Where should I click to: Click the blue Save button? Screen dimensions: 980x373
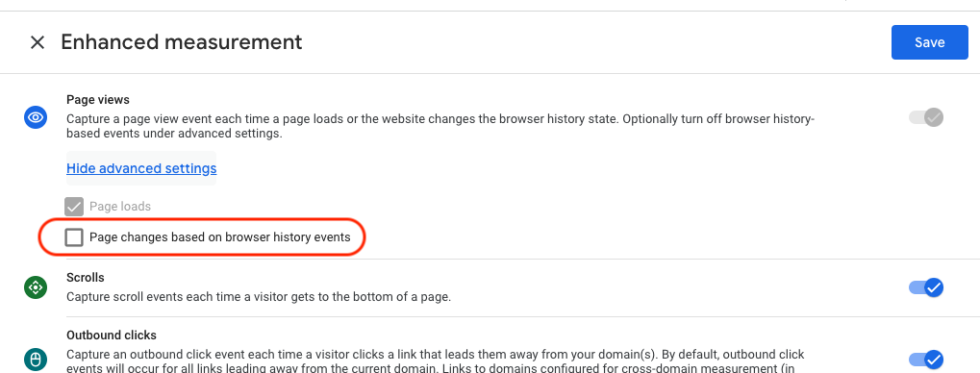[x=929, y=42]
